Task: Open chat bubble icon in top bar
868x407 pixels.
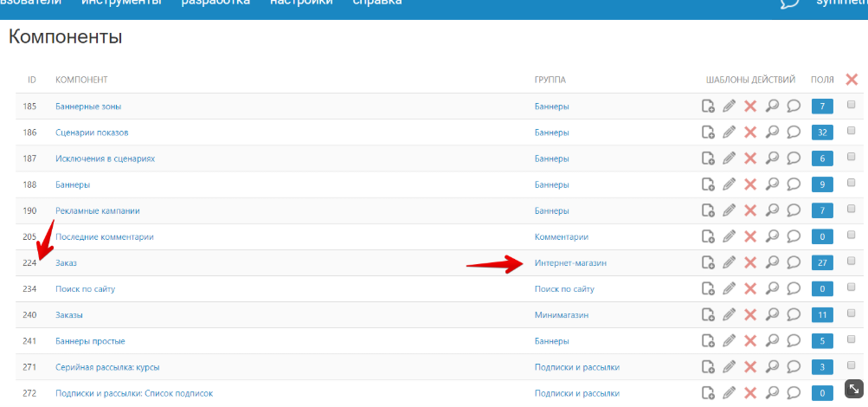Action: coord(790,3)
